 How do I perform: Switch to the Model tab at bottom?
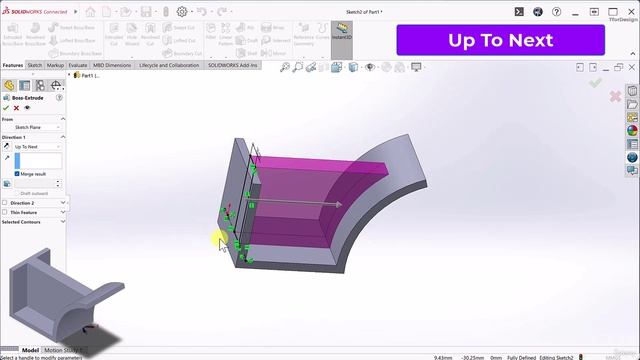point(31,350)
